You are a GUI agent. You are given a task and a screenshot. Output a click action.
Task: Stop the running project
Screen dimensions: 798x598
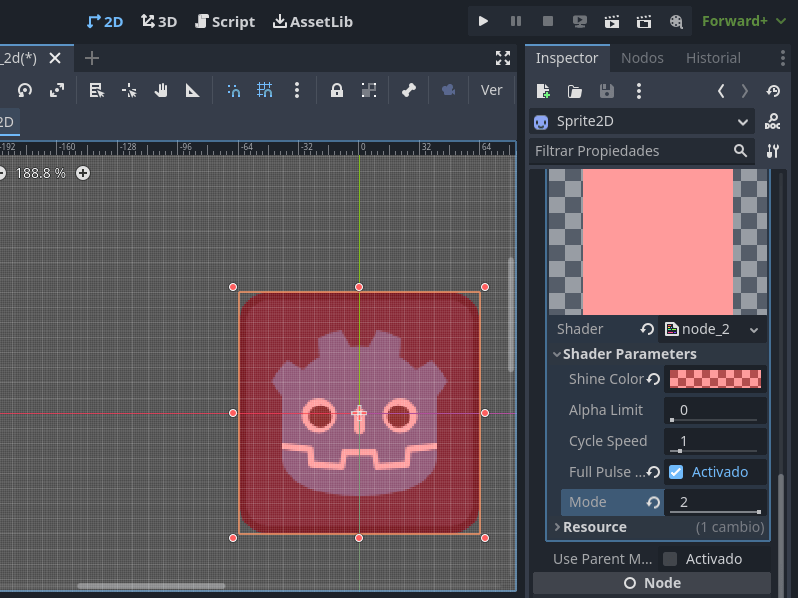click(548, 21)
